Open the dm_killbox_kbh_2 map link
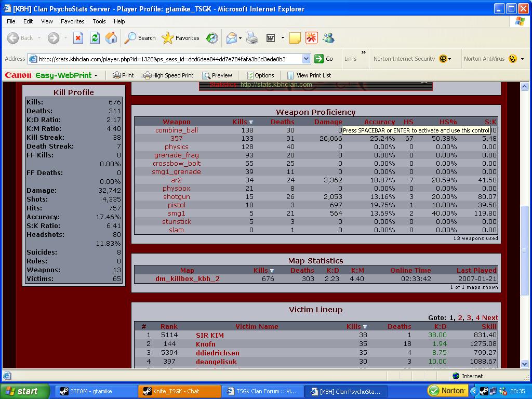 point(187,279)
